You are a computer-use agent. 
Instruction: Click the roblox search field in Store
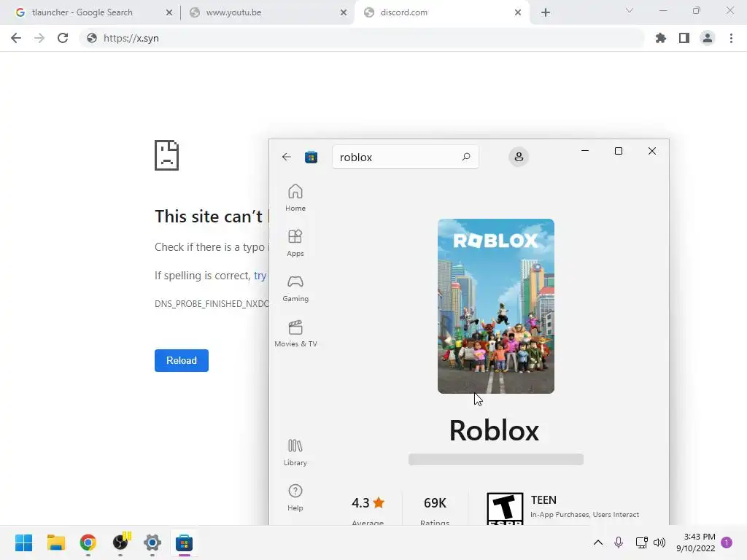pos(406,157)
